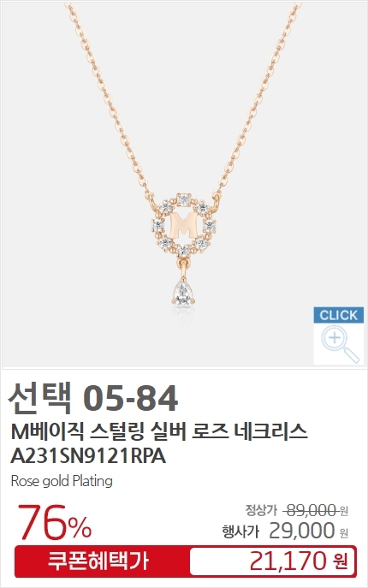Viewport: 368px width, 588px height.
Task: Click the Rose gold Plating text
Action: tap(62, 481)
